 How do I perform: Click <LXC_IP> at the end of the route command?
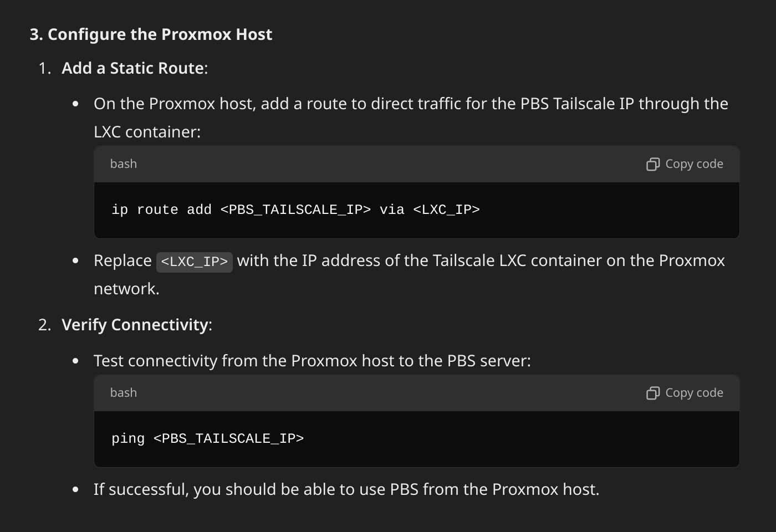click(447, 210)
